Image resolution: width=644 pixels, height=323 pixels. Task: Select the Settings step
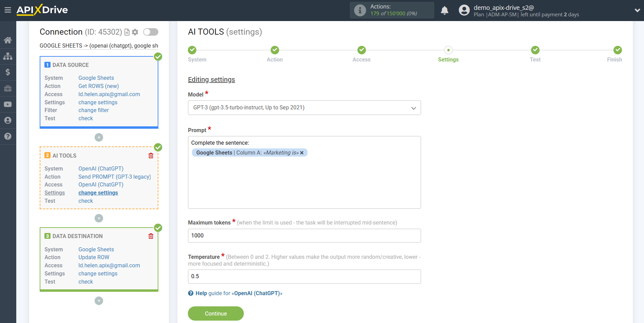coord(448,50)
